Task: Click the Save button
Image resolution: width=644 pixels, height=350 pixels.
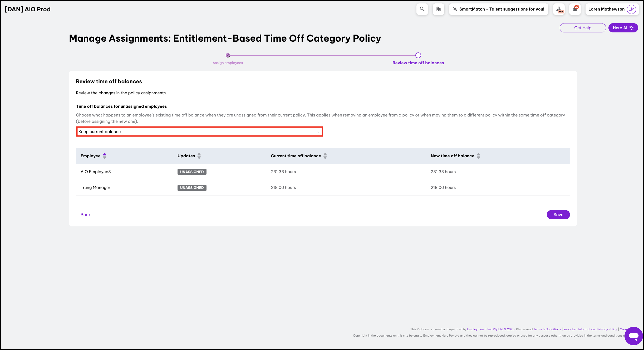Action: pos(558,215)
